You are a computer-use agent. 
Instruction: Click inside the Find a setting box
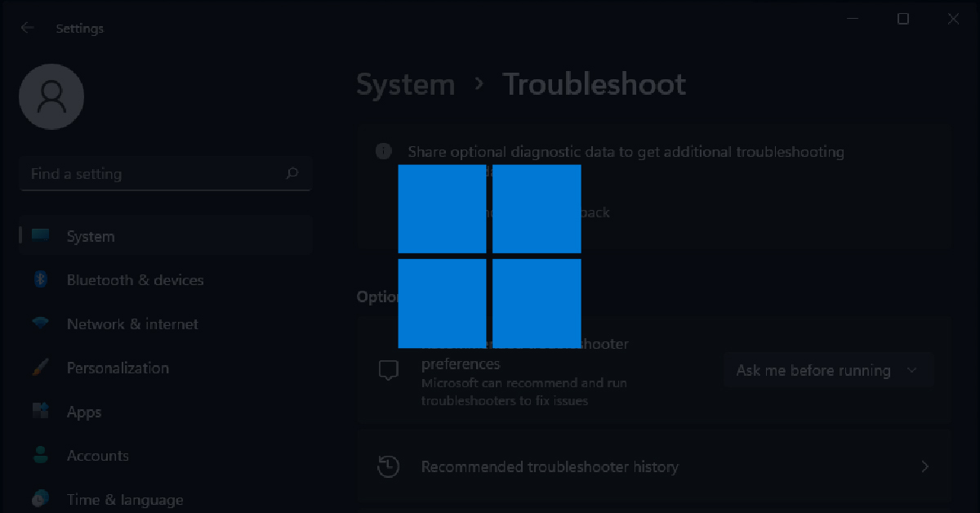(147, 173)
